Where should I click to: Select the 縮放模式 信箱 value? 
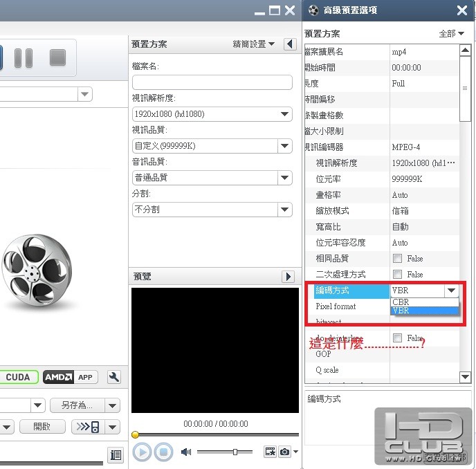pyautogui.click(x=424, y=211)
